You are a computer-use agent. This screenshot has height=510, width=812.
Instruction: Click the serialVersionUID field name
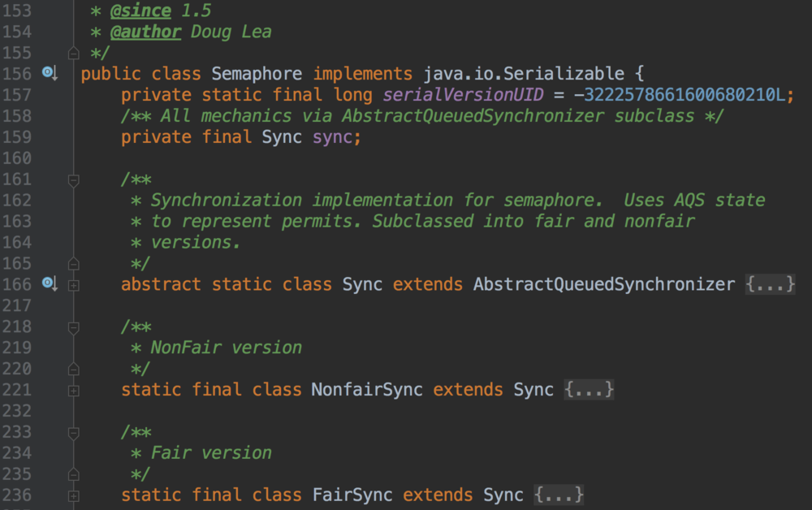click(x=463, y=95)
